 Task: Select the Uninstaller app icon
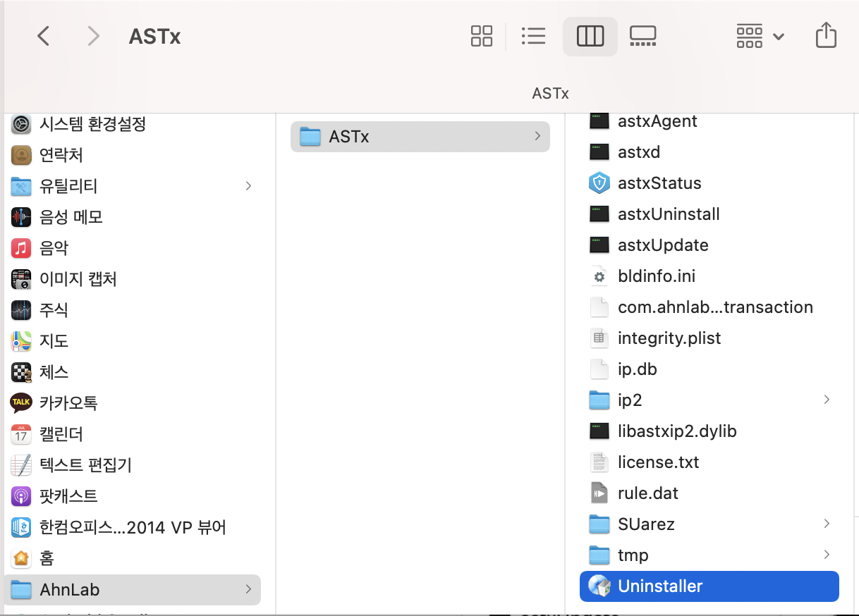pyautogui.click(x=599, y=586)
